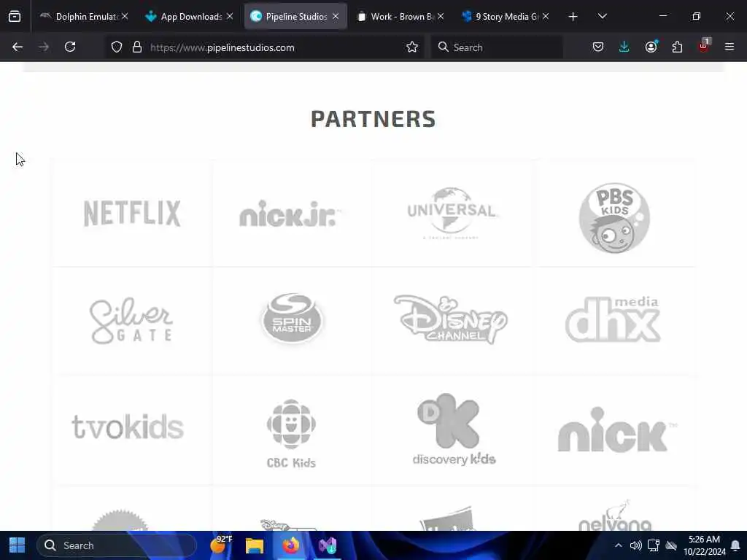This screenshot has width=747, height=560.
Task: Close the 9 Story Media Group tab
Action: pos(546,16)
